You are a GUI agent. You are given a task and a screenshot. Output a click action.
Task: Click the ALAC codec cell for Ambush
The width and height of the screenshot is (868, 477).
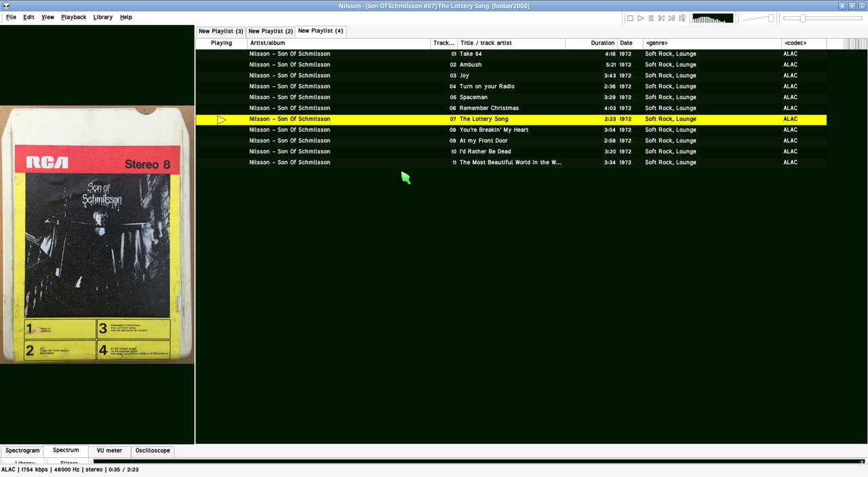coord(791,65)
